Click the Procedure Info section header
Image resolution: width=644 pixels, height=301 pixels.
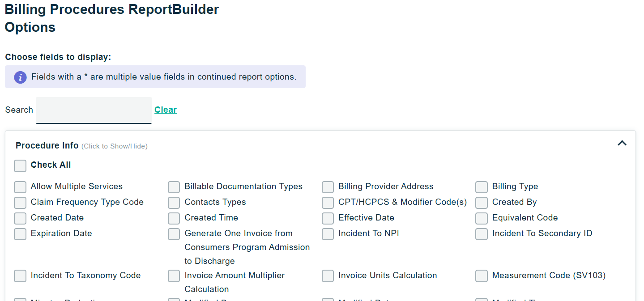click(x=47, y=146)
